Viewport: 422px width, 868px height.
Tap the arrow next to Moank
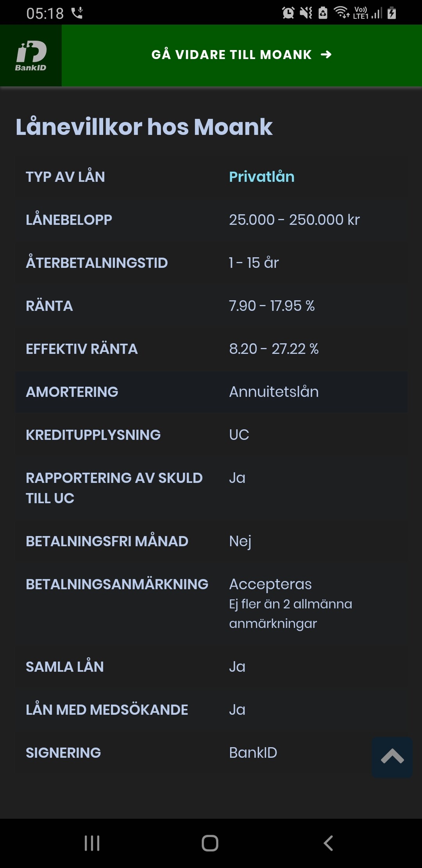(x=326, y=55)
